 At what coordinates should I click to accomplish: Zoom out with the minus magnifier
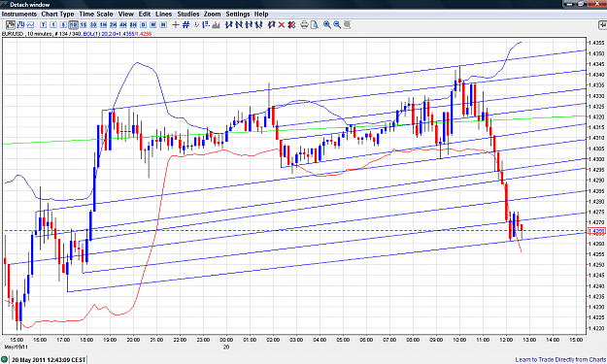coord(337,25)
